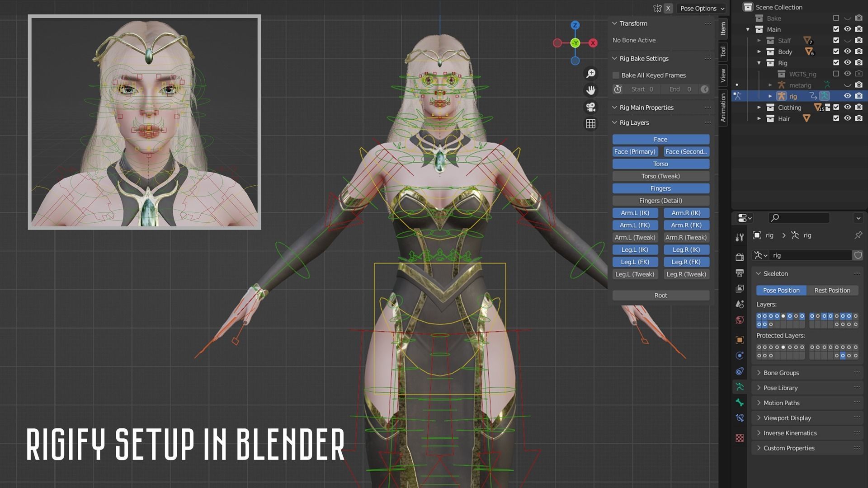Open the armature data-block browse dropdown

pos(761,255)
